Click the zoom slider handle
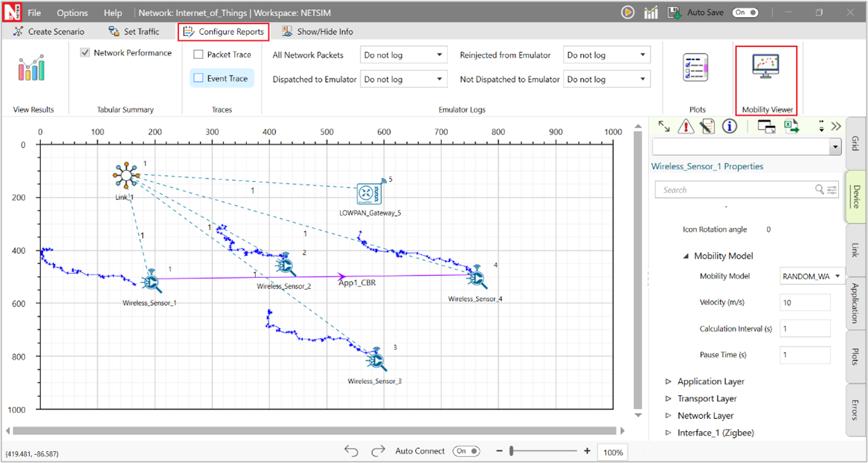 click(512, 451)
